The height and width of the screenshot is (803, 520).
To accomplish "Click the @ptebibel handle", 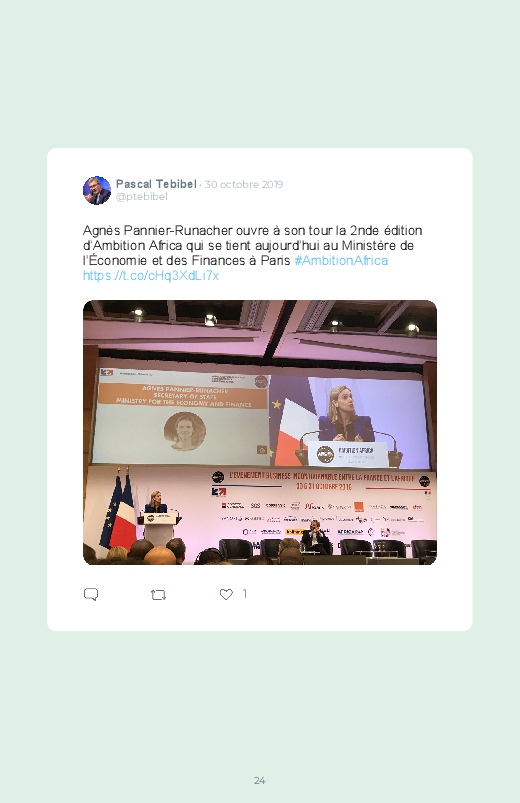I will (142, 197).
